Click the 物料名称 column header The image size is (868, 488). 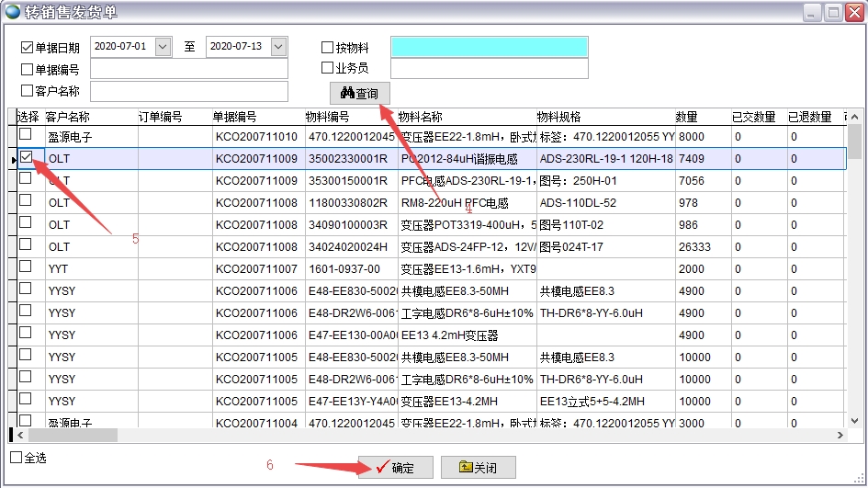(420, 117)
